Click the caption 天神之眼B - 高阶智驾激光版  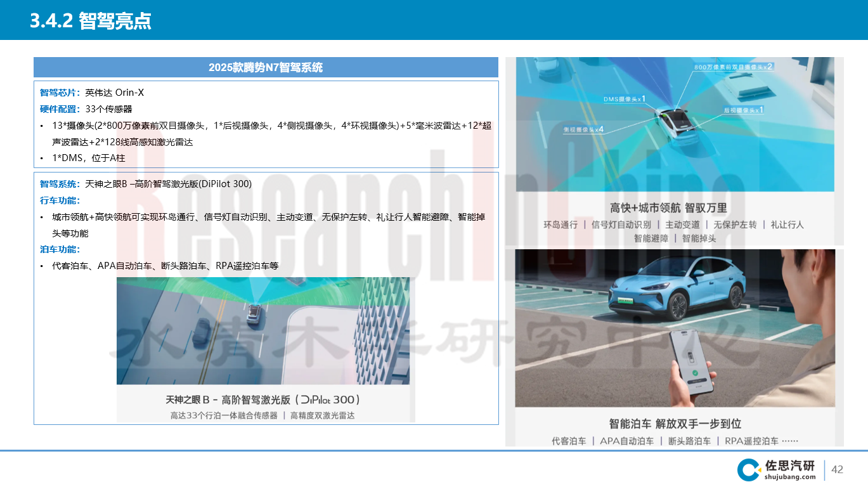[x=263, y=400]
